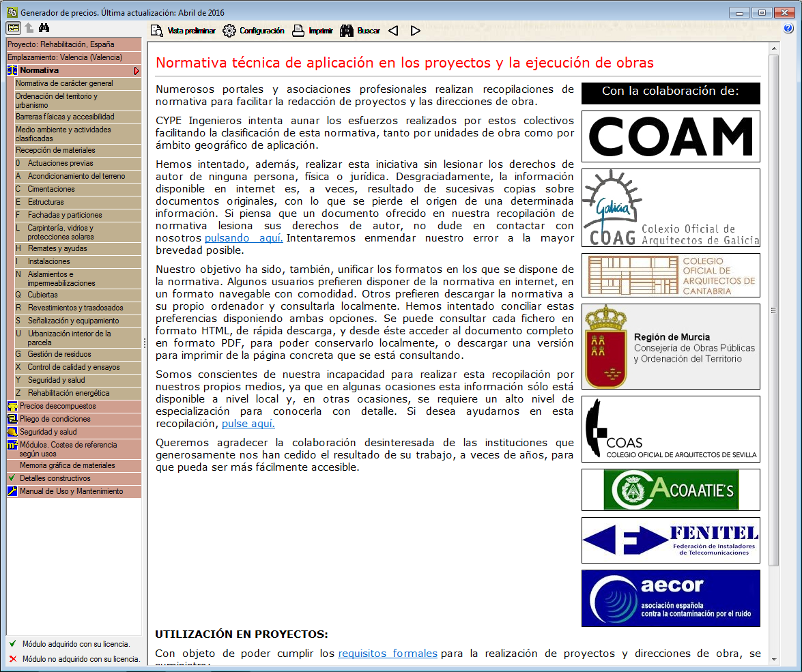Select chapter I Instalaciones

(78, 261)
